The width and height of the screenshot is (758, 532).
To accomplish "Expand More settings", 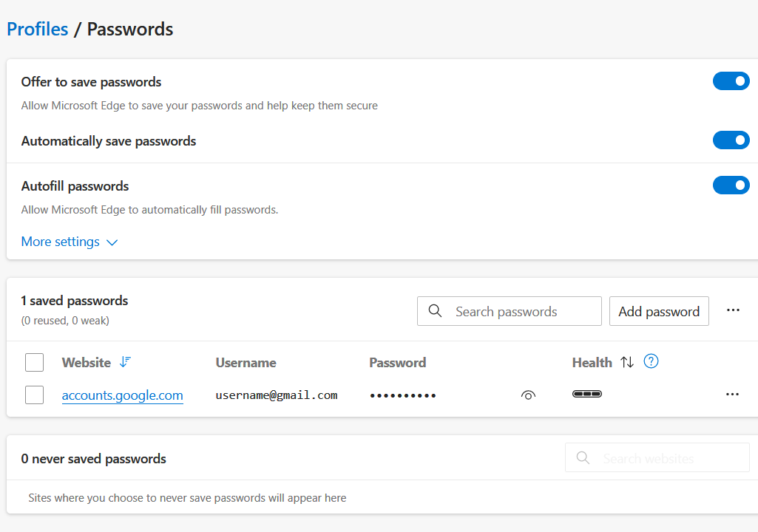I will pos(70,242).
